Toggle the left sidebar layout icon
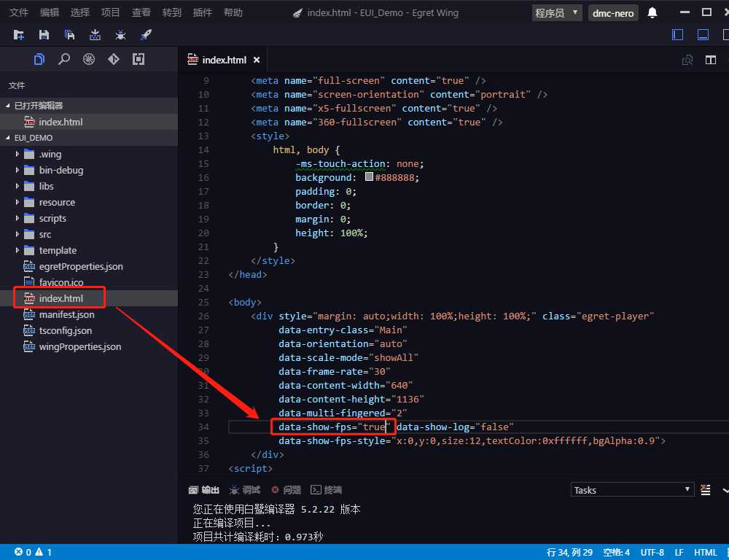This screenshot has height=560, width=729. [x=677, y=34]
